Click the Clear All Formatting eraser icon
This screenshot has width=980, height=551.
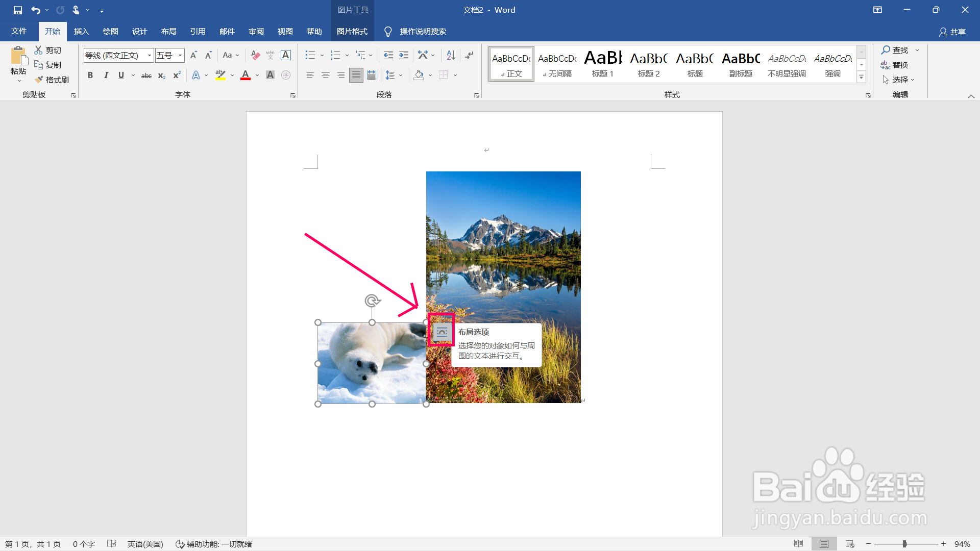coord(256,55)
